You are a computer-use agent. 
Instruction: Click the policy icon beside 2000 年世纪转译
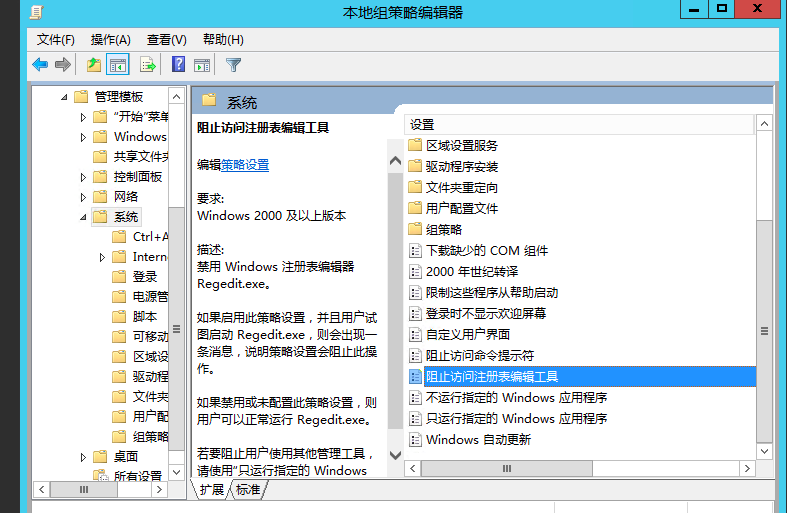coord(415,272)
